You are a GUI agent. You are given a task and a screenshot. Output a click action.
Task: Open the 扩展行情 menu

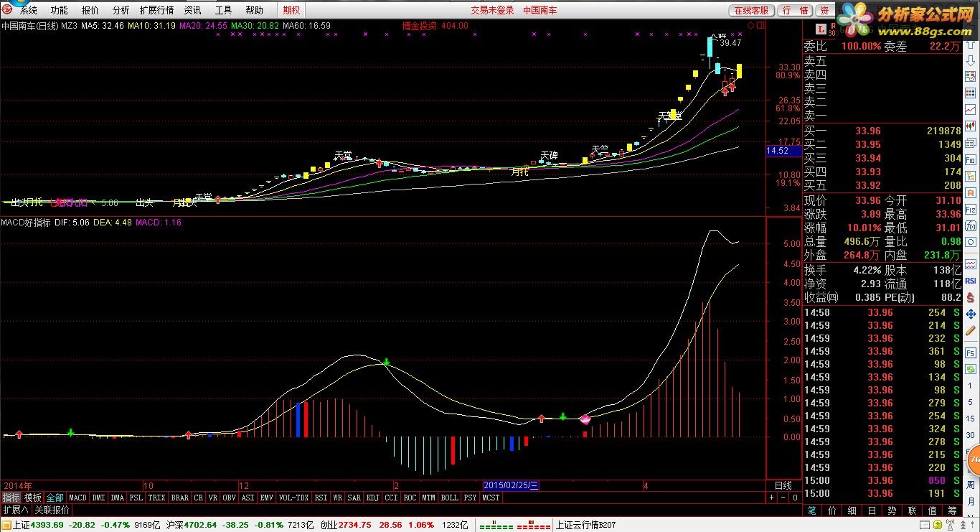point(156,10)
